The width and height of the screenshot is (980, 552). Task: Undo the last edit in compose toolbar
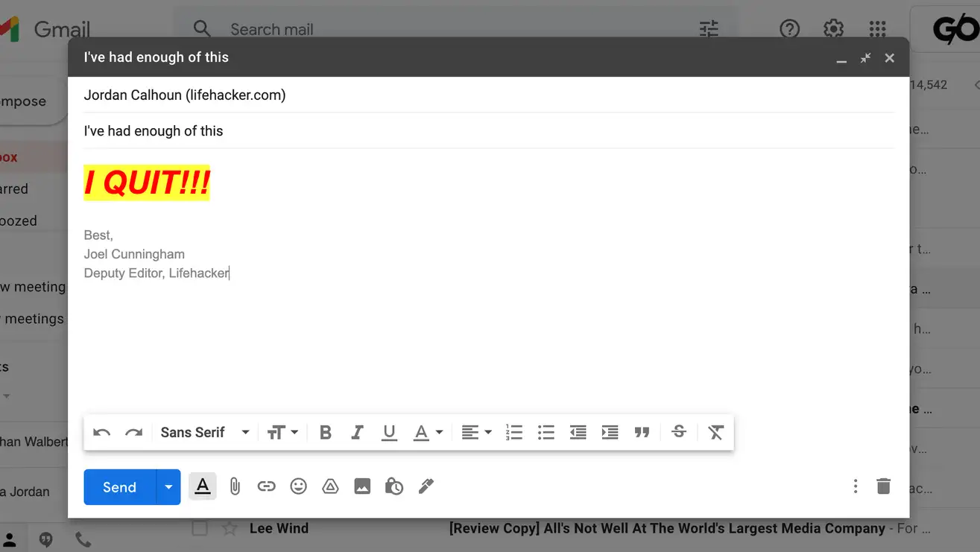(x=101, y=432)
